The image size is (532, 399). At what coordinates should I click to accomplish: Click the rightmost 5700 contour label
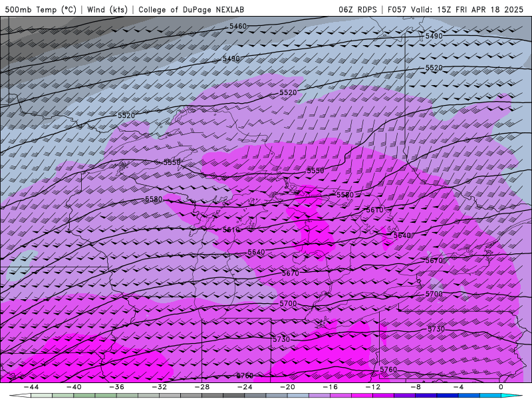pyautogui.click(x=434, y=294)
